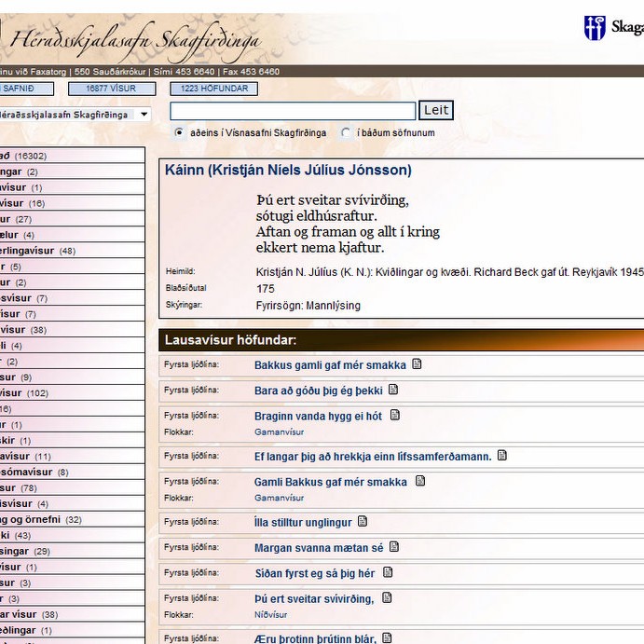
Task: Open the 1223 HÖFUNDAR tab
Action: (x=213, y=89)
